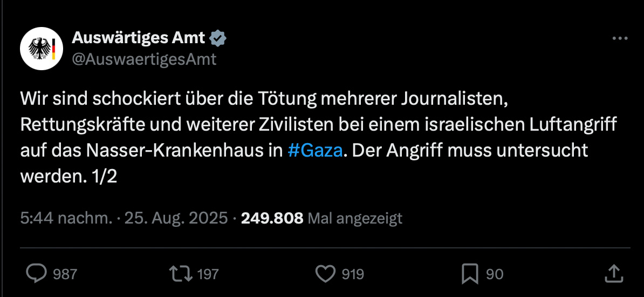The height and width of the screenshot is (297, 644).
Task: Click the 90 bookmarks count
Action: (495, 274)
